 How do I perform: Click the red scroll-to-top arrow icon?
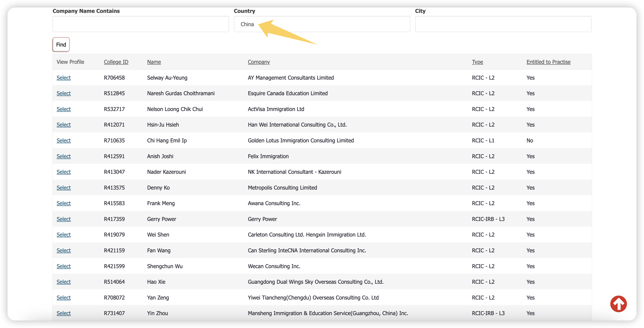(618, 303)
